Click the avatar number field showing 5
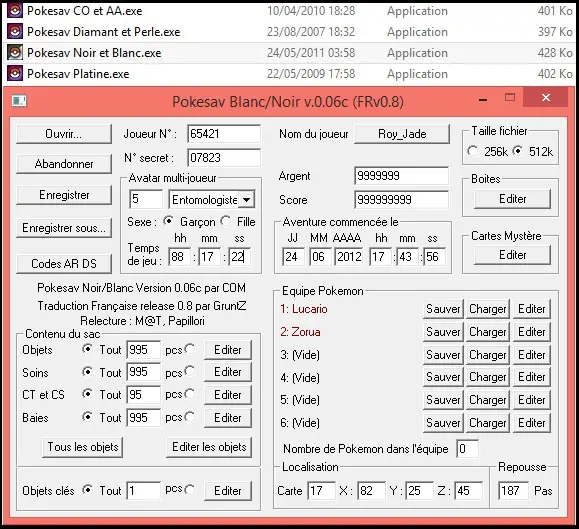This screenshot has width=579, height=529. [146, 199]
